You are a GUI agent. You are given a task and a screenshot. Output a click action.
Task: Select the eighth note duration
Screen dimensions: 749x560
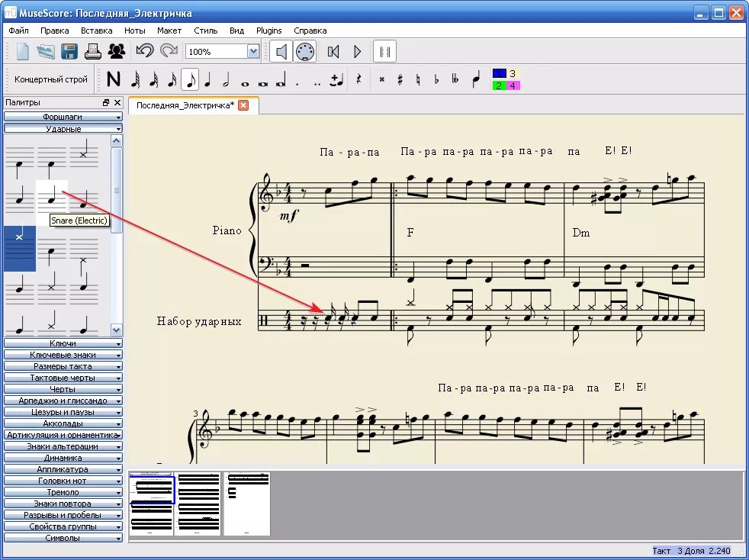(x=190, y=79)
